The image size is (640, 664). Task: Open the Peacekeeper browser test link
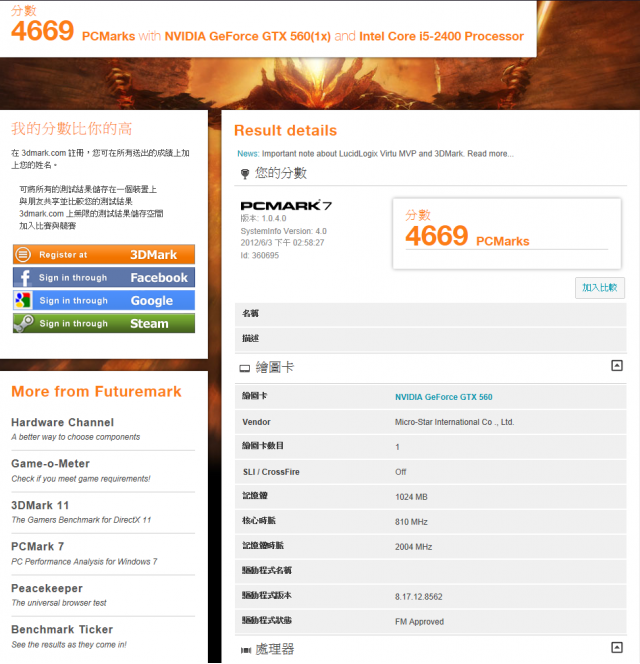click(x=47, y=588)
